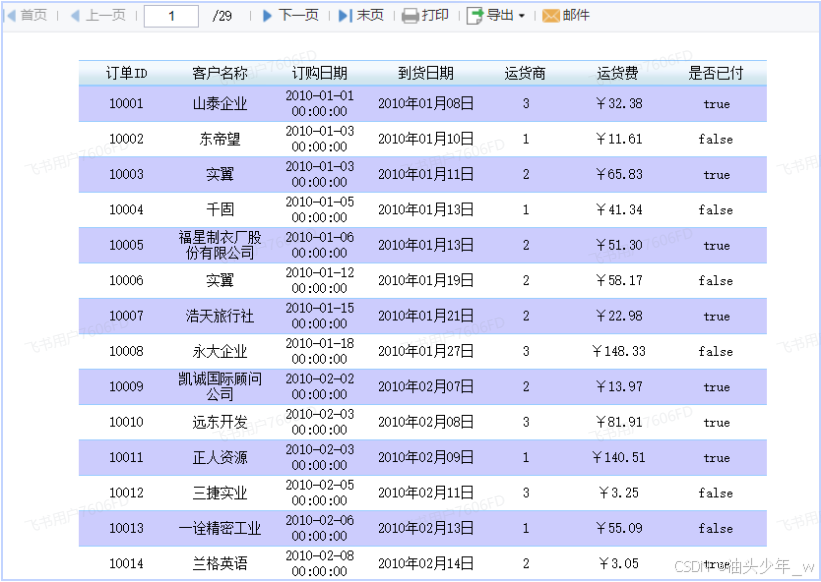Select customer cell 凯诚国际顾问公司
Image resolution: width=821 pixels, height=582 pixels.
coord(219,386)
